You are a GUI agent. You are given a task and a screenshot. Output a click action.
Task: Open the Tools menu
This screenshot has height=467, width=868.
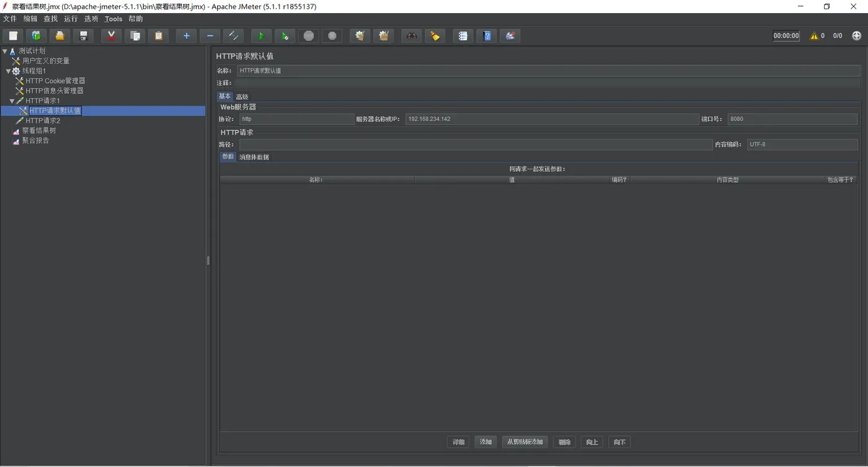113,19
